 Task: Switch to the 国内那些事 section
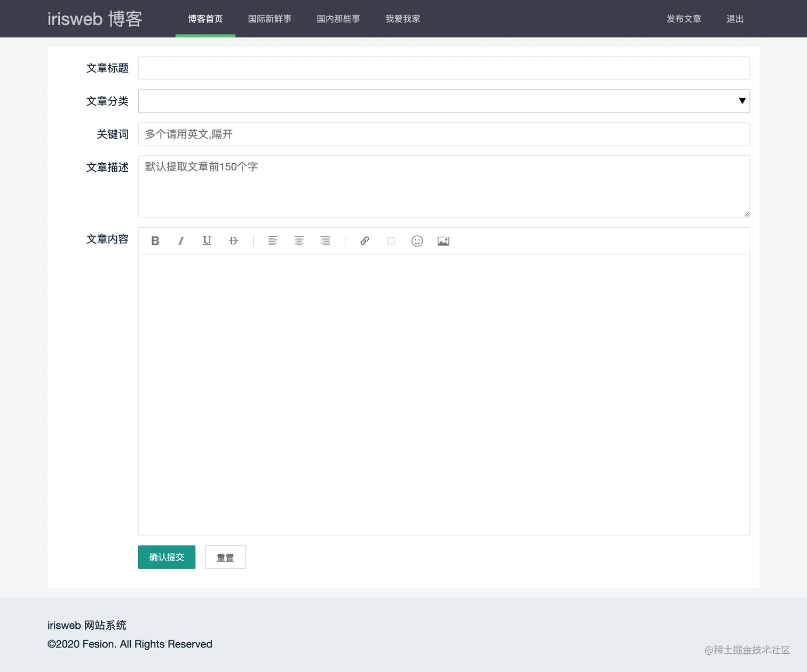point(338,19)
